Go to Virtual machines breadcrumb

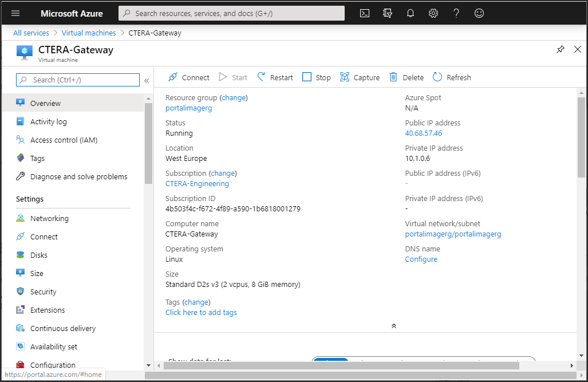(89, 33)
